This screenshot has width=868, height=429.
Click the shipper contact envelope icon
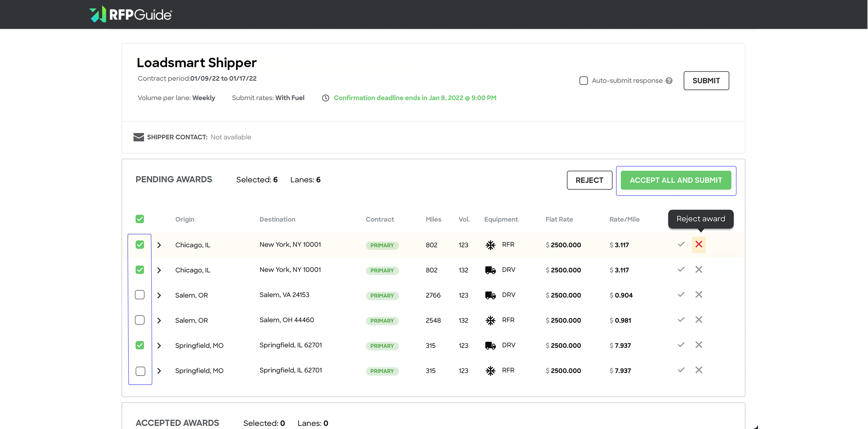(139, 137)
